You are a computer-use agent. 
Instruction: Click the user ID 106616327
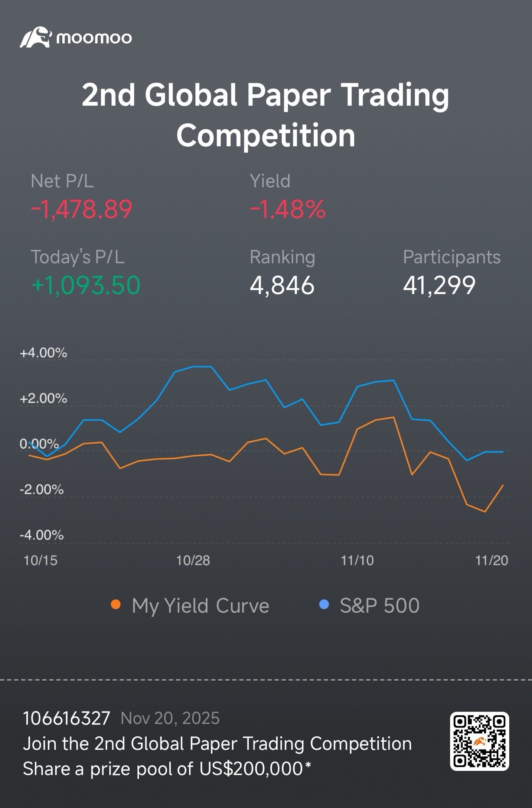click(66, 718)
